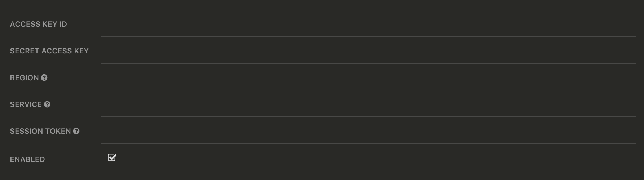
Task: Click the Session Token help icon
Action: coord(76,131)
